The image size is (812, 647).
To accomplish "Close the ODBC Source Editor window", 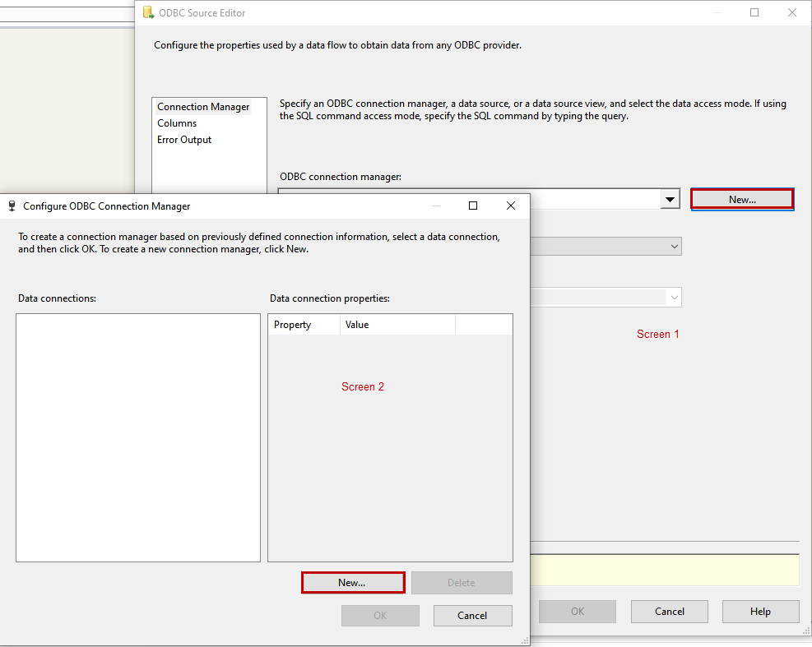I will click(792, 12).
